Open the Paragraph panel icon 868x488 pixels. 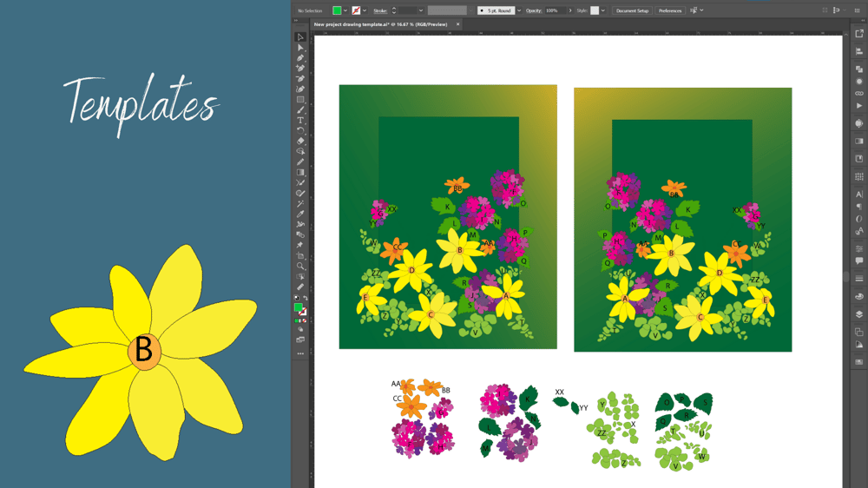click(x=859, y=207)
